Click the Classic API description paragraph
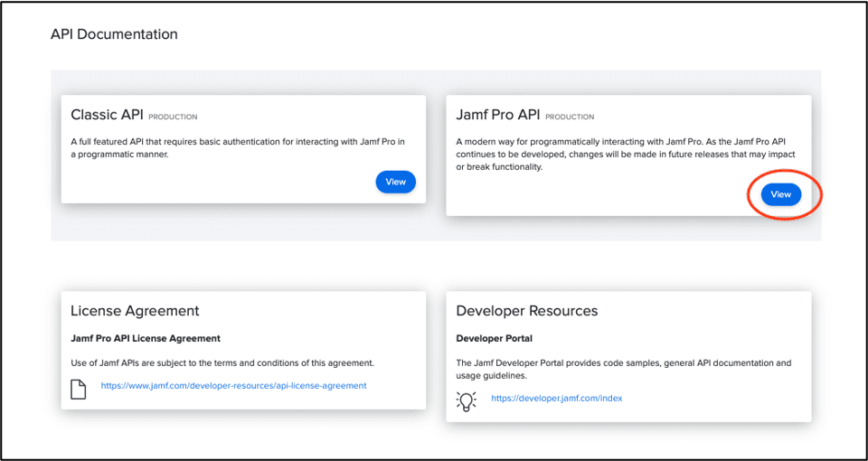 point(237,147)
